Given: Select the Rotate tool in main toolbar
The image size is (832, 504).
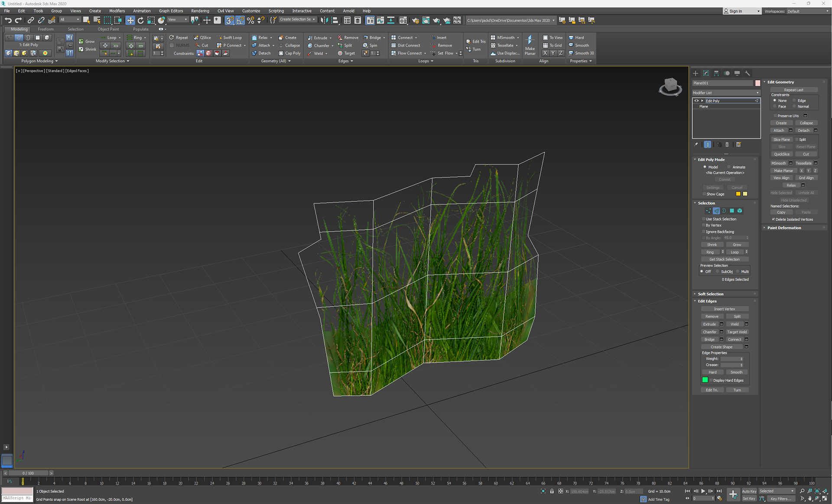Looking at the screenshot, I should coord(140,20).
